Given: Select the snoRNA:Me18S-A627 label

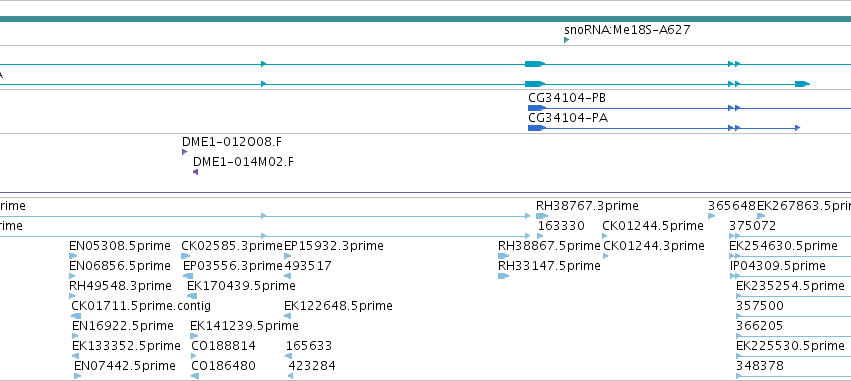Looking at the screenshot, I should click(x=627, y=29).
